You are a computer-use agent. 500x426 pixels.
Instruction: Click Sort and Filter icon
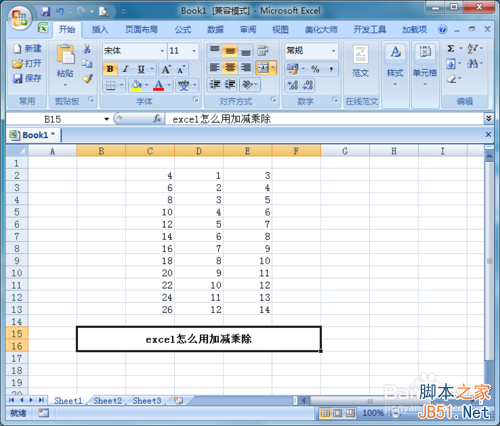pyautogui.click(x=472, y=49)
